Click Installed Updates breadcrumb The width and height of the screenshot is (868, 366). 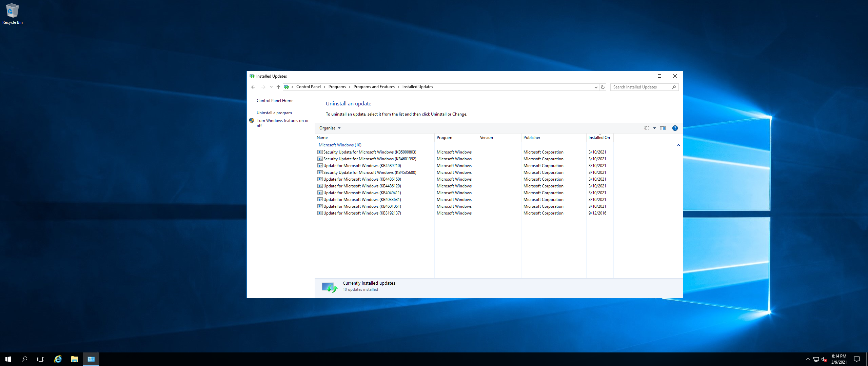(418, 87)
